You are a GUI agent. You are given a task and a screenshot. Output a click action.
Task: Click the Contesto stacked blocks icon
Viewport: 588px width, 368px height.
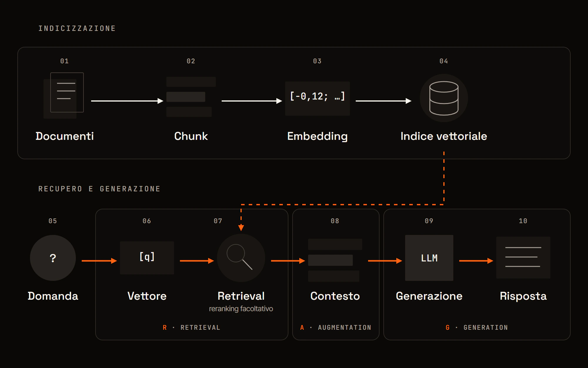[x=335, y=260]
